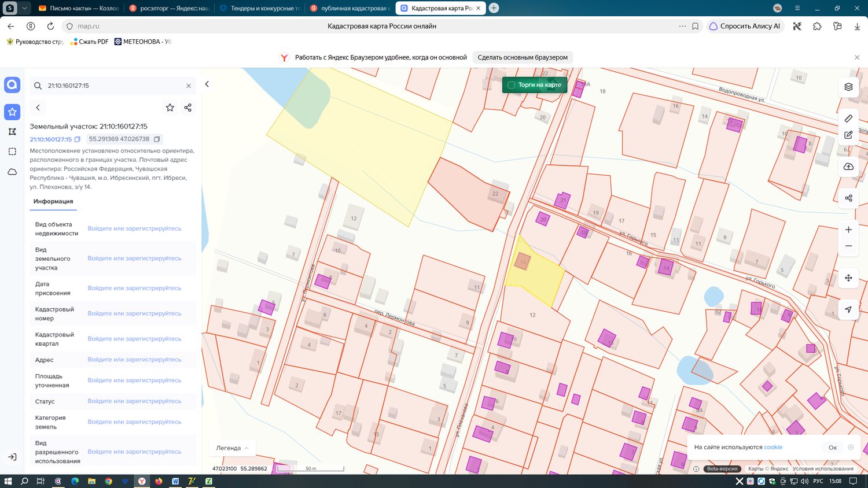868x488 pixels.
Task: Open the tab list dropdown beside the profile icon
Action: (x=24, y=8)
